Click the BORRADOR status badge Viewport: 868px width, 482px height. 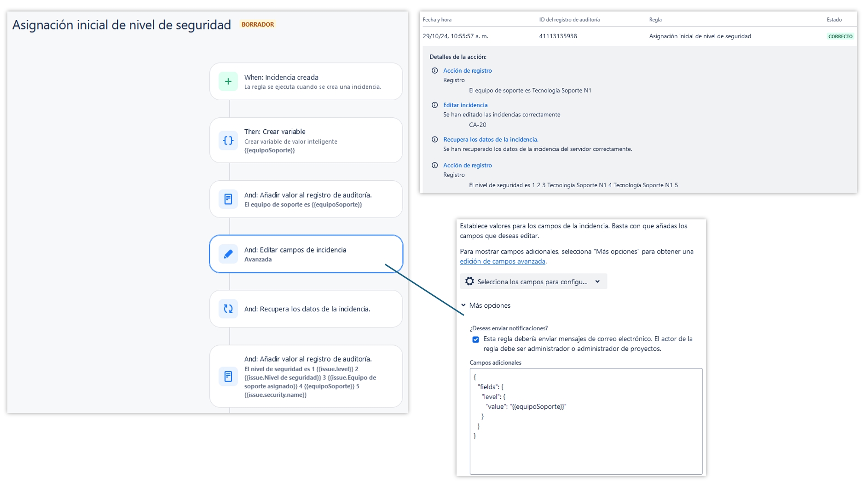[258, 24]
